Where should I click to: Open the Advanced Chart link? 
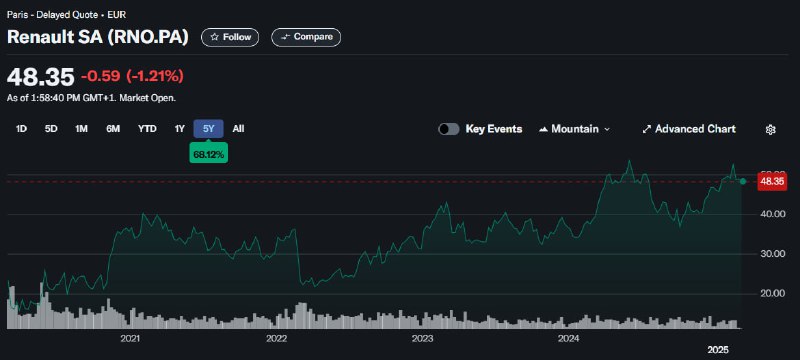point(689,130)
